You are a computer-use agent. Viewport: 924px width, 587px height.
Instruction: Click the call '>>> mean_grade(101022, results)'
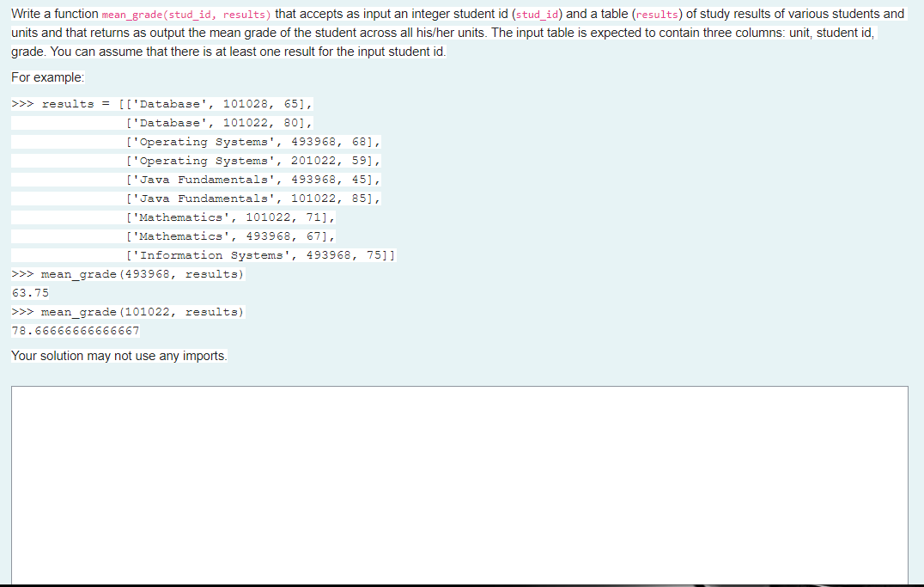[128, 311]
